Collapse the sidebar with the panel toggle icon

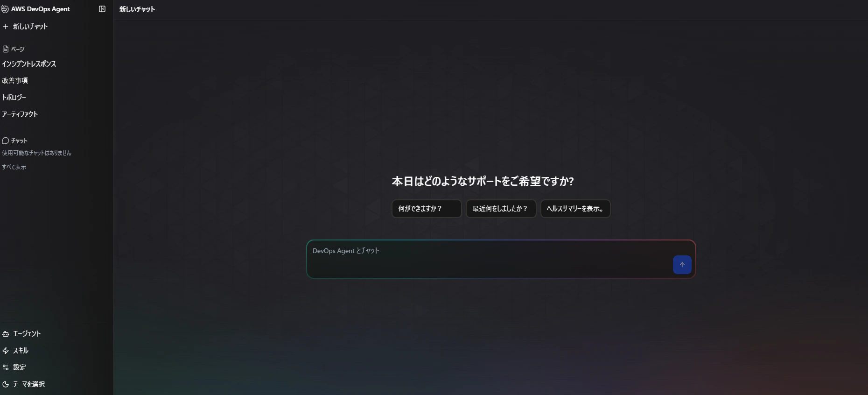click(102, 9)
